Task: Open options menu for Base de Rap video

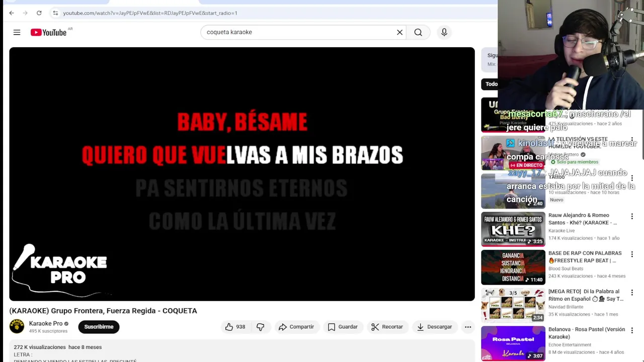Action: [x=632, y=254]
